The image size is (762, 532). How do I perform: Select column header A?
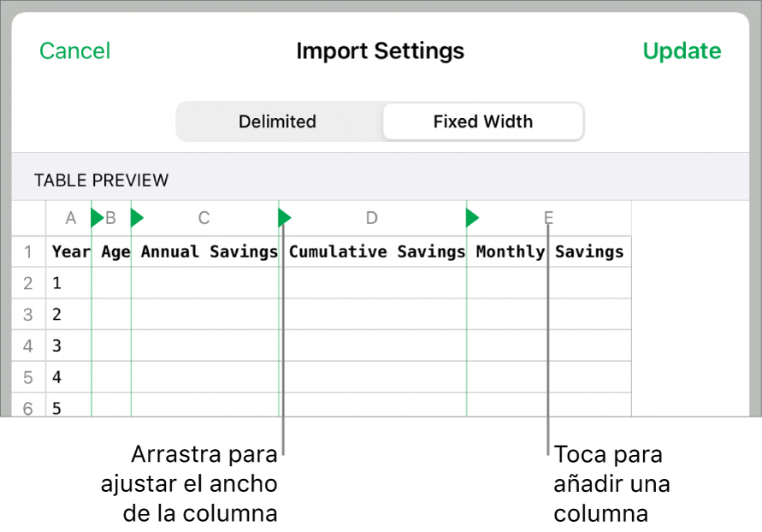pos(70,218)
